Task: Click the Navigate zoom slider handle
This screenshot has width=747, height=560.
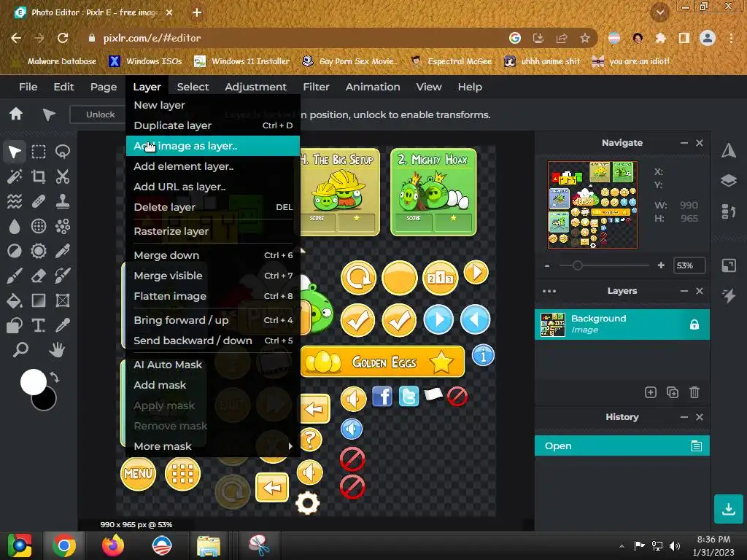Action: (578, 265)
